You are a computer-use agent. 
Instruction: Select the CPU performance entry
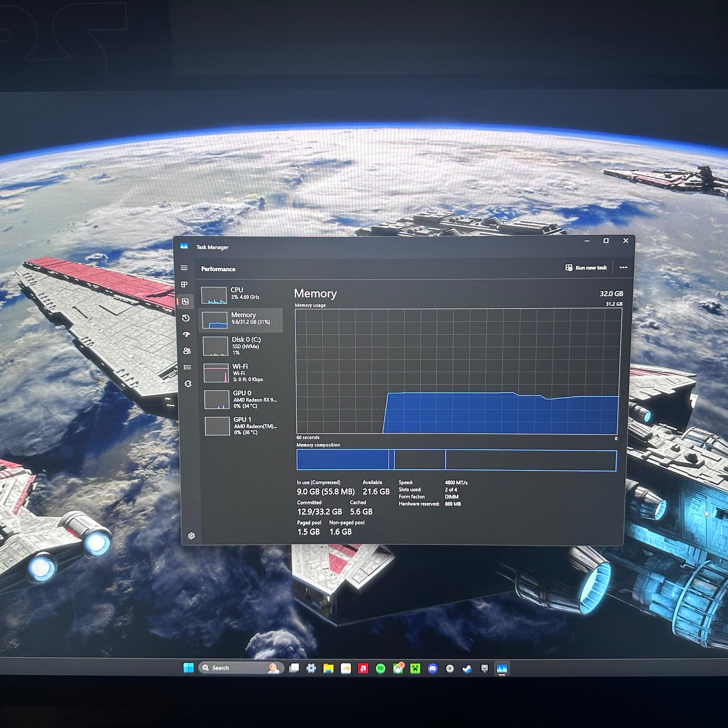[240, 295]
